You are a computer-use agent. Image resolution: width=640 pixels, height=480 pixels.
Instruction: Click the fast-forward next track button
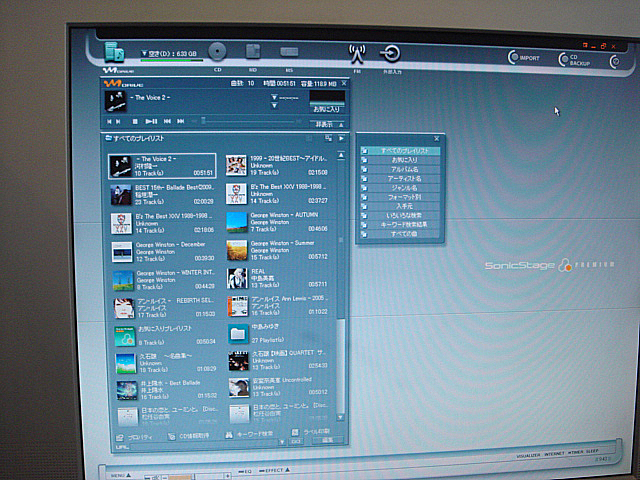(x=181, y=121)
